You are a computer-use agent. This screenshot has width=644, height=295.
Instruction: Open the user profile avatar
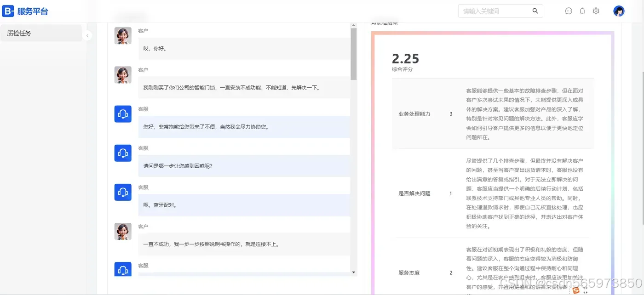pyautogui.click(x=619, y=11)
